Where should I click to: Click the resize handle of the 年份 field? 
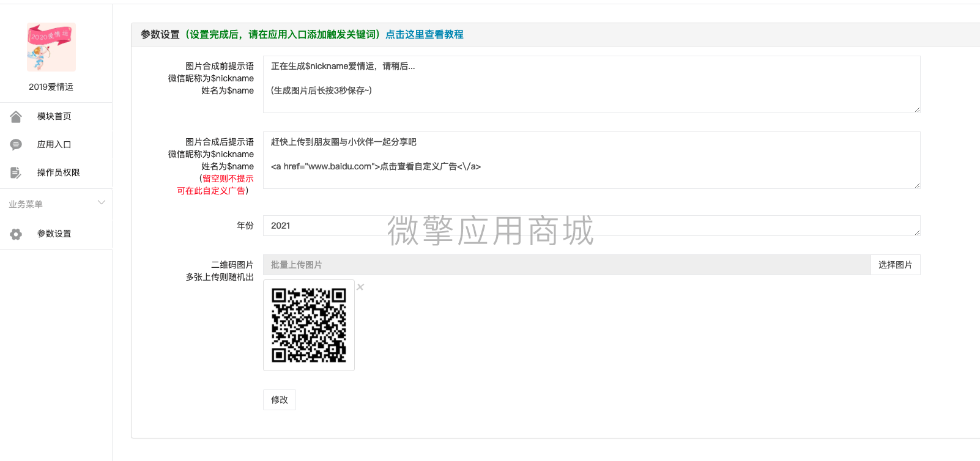coord(917,232)
